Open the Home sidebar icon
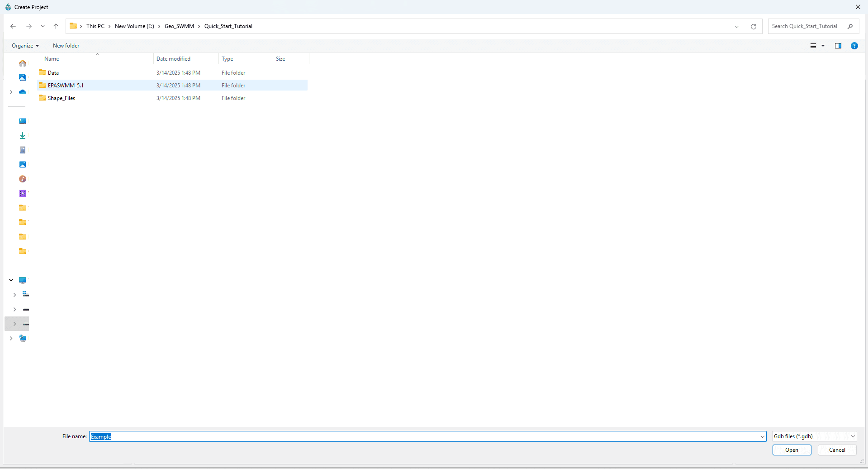Viewport: 868px width, 469px height. (23, 63)
